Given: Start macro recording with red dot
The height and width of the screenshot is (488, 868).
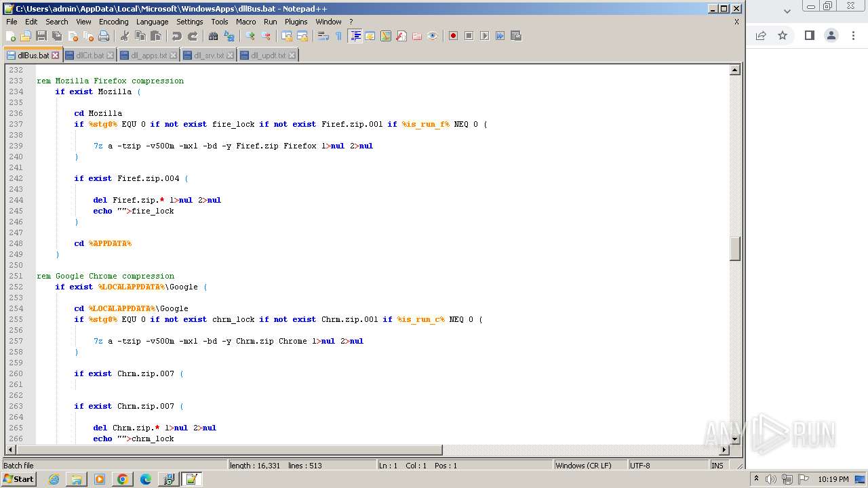Looking at the screenshot, I should [453, 36].
